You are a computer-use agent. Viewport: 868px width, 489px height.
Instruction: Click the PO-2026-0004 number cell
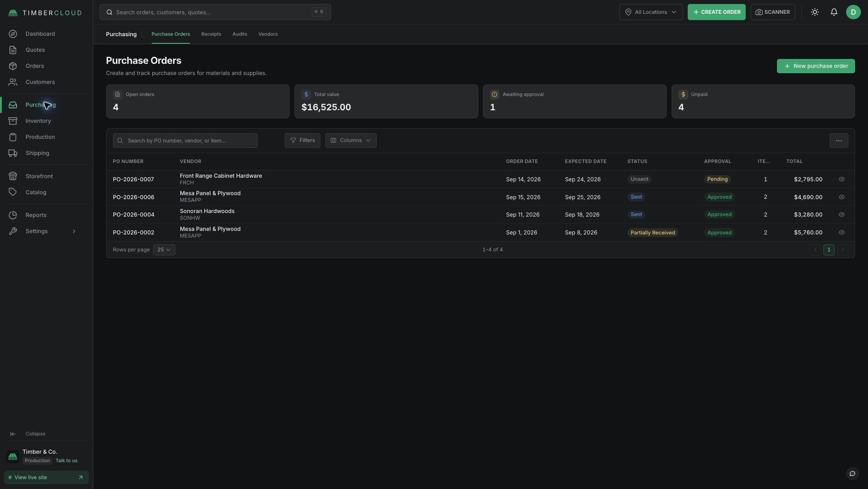coord(133,215)
